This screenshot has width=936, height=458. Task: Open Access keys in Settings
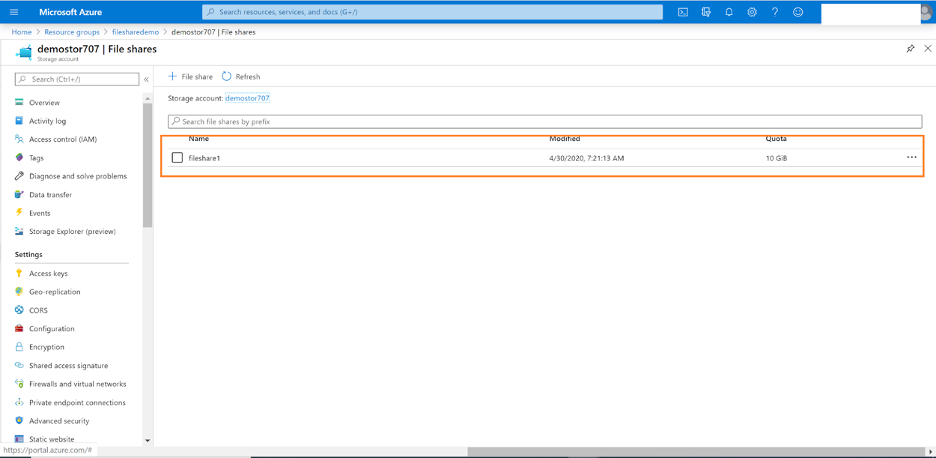click(48, 273)
